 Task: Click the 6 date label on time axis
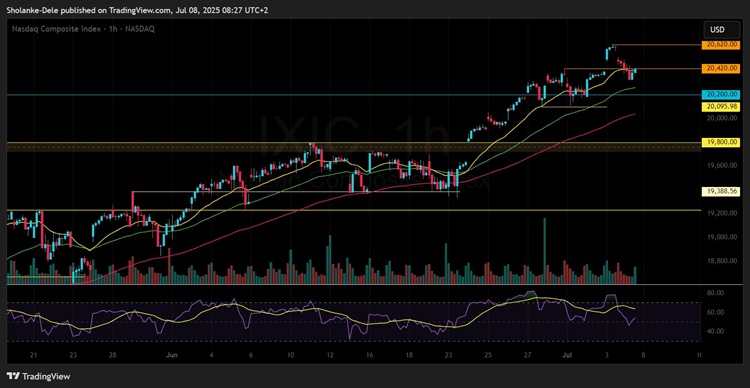(252, 355)
